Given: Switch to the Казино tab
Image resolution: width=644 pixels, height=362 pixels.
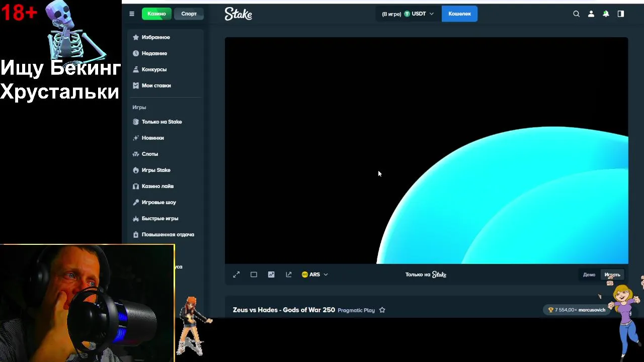Looking at the screenshot, I should (156, 14).
